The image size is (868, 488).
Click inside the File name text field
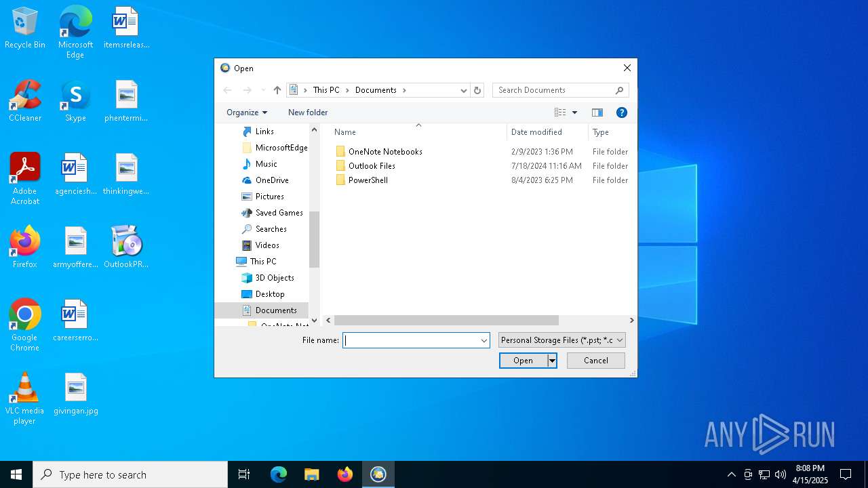click(411, 340)
